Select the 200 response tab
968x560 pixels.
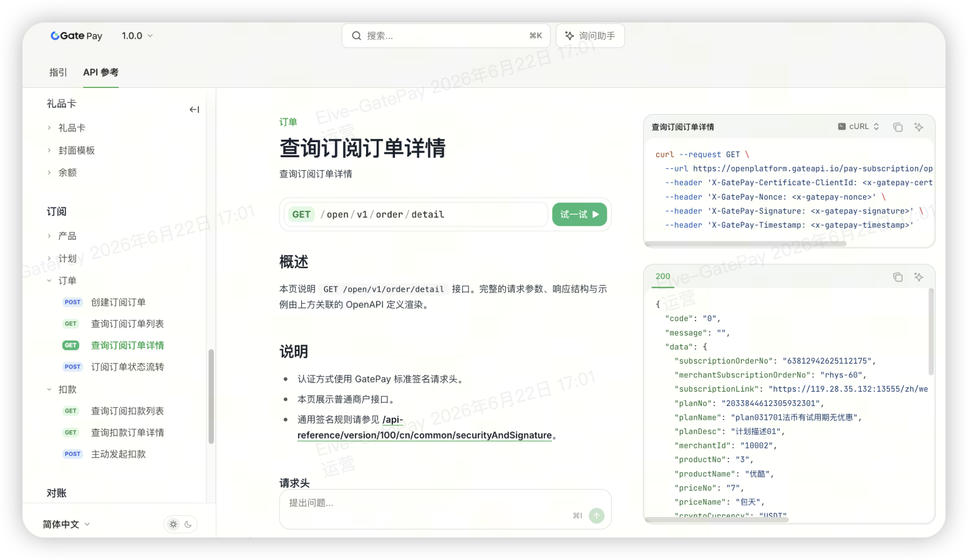[663, 277]
